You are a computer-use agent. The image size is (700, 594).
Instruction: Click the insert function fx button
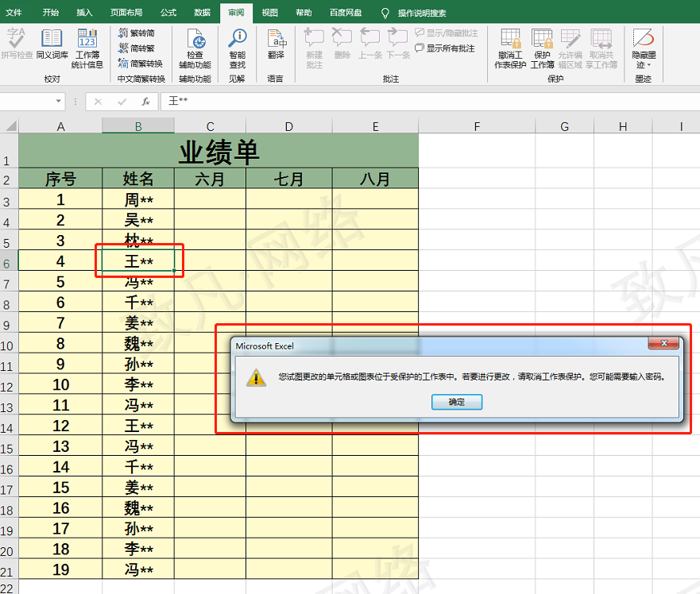[x=146, y=102]
